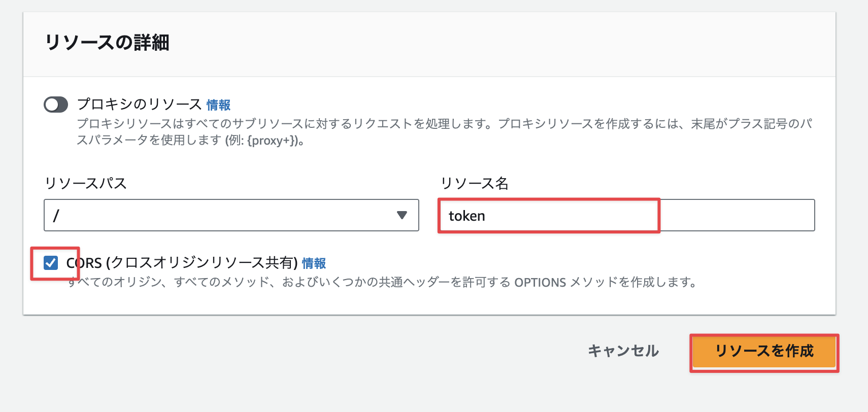Select the slash value in リソースパス
This screenshot has width=868, height=412.
(x=56, y=216)
